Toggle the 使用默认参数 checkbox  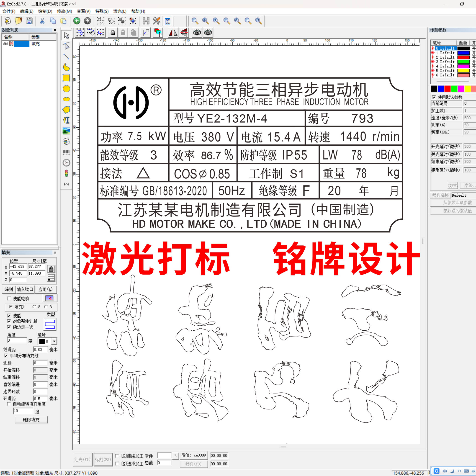pos(434,97)
